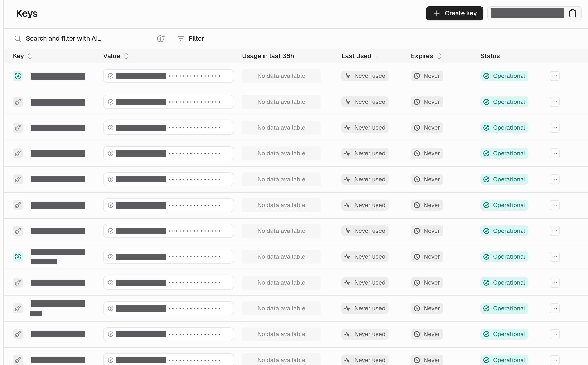Click the key link icon in second row

[18, 102]
